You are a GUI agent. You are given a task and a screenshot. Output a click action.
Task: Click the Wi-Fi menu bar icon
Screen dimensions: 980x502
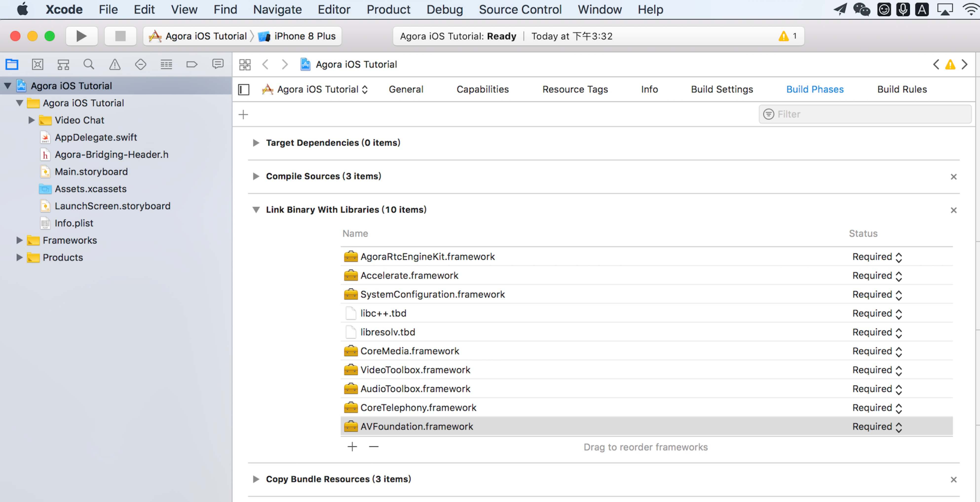970,10
